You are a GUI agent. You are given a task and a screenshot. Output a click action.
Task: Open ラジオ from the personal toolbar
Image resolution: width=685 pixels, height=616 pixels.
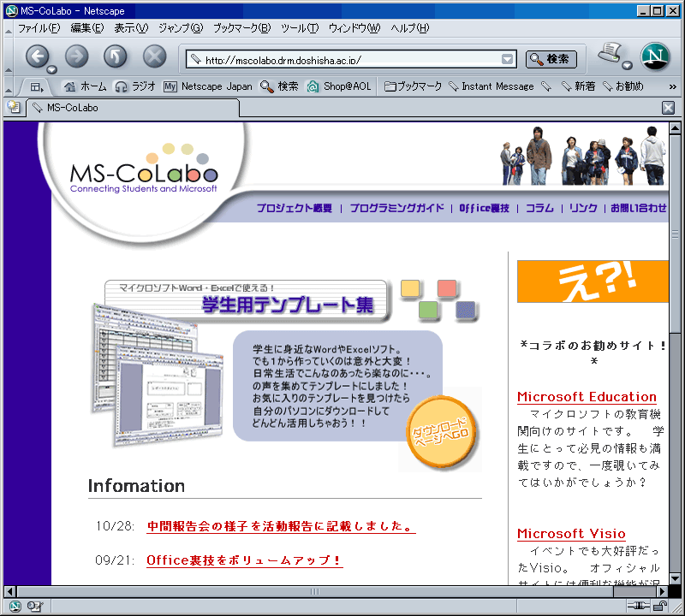135,86
